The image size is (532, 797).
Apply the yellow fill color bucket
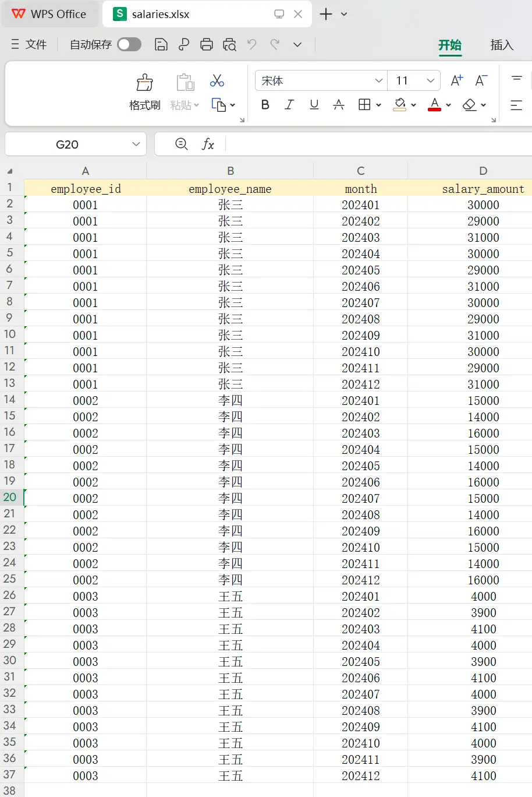399,105
